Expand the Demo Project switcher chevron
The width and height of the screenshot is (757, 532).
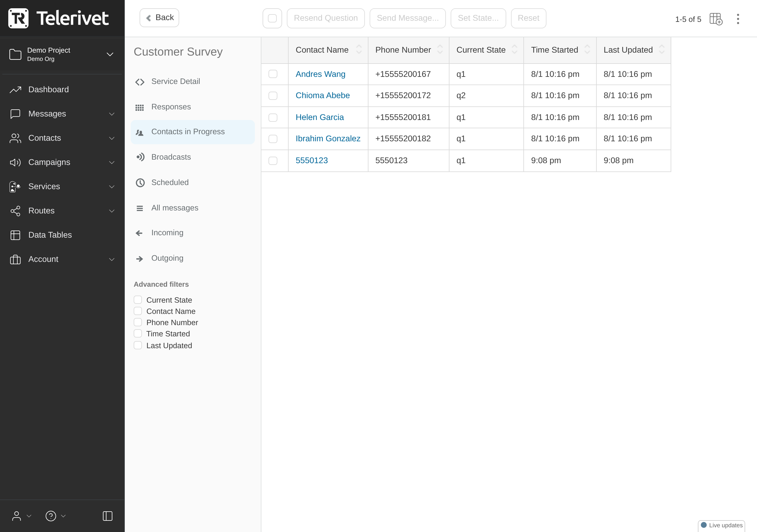click(x=110, y=54)
